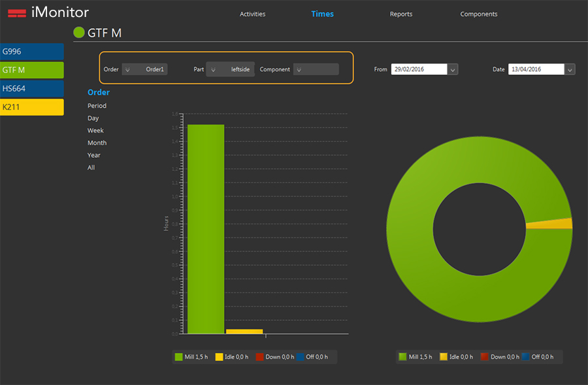The height and width of the screenshot is (385, 588).
Task: Choose the Week time grouping
Action: coord(95,131)
